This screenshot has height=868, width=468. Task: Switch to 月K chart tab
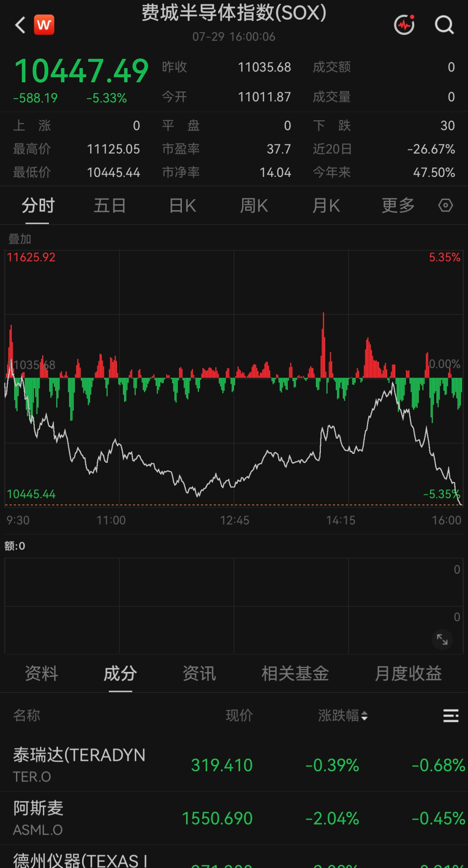(x=326, y=206)
